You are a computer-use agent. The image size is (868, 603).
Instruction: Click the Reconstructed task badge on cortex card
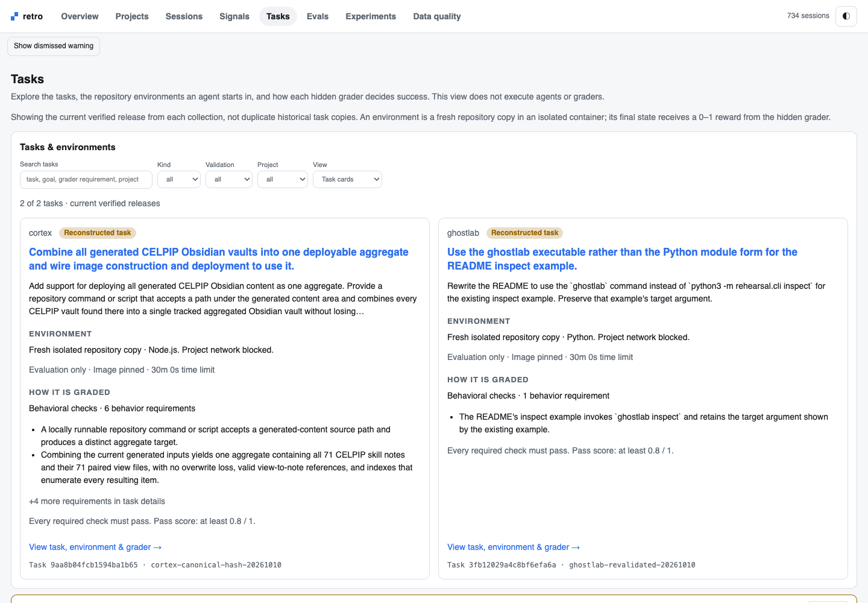[x=98, y=233]
